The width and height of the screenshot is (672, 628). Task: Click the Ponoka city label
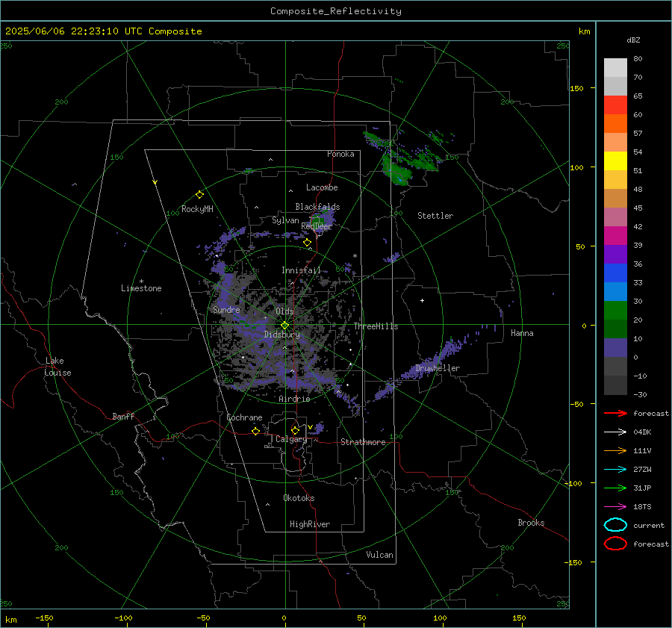tap(340, 154)
